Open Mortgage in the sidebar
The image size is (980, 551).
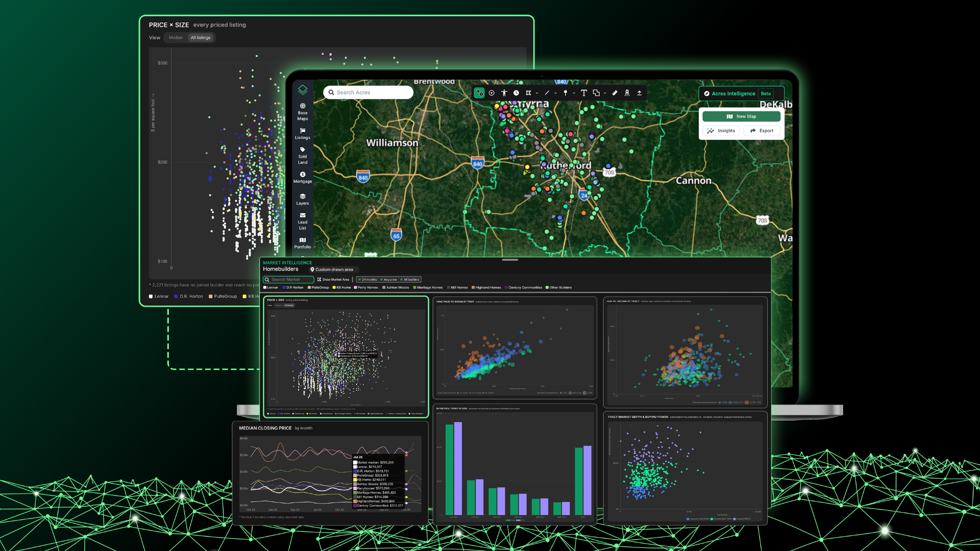tap(303, 178)
